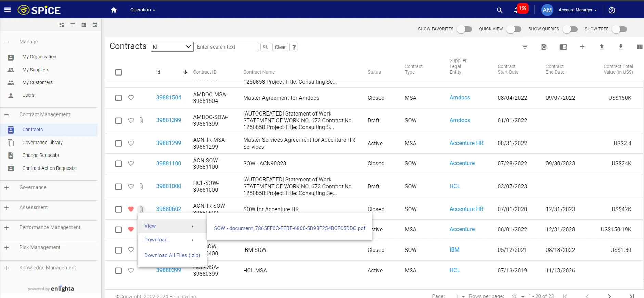Click the help question mark icon in header
The width and height of the screenshot is (644, 298).
(612, 10)
